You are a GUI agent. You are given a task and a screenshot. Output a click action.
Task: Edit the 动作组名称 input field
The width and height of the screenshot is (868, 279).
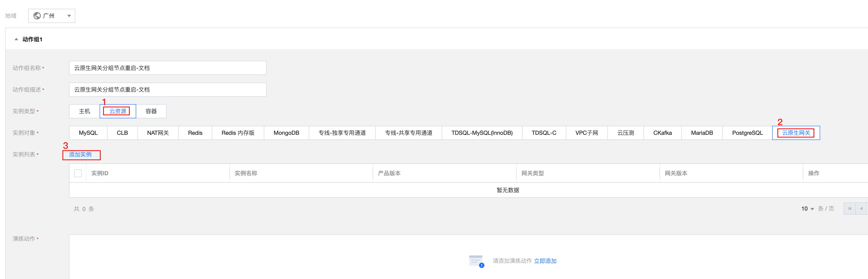pyautogui.click(x=167, y=68)
